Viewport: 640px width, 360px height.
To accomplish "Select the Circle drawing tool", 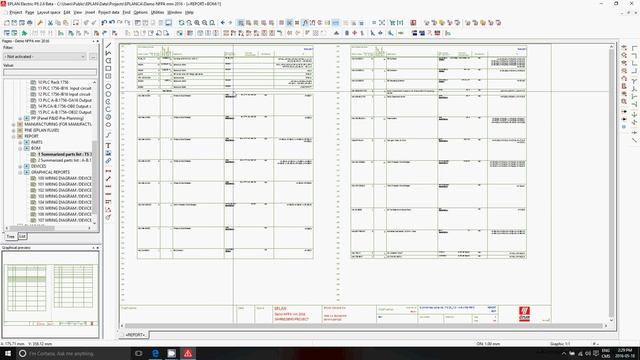I will tap(108, 86).
